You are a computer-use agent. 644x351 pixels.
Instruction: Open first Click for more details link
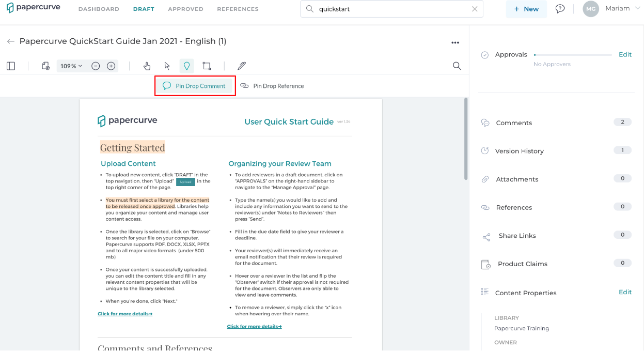click(x=125, y=314)
